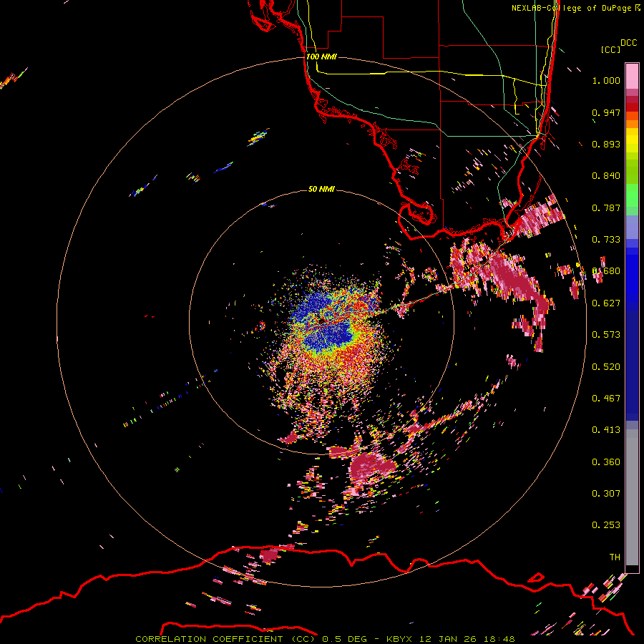Click the 0.947 color scale value
644x644 pixels.
pyautogui.click(x=606, y=112)
